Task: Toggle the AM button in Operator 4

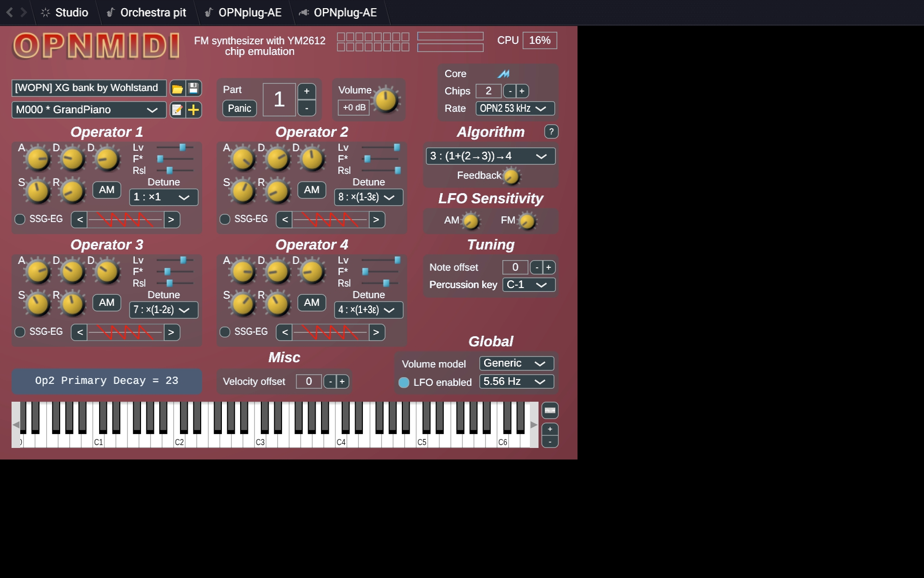Action: tap(311, 302)
